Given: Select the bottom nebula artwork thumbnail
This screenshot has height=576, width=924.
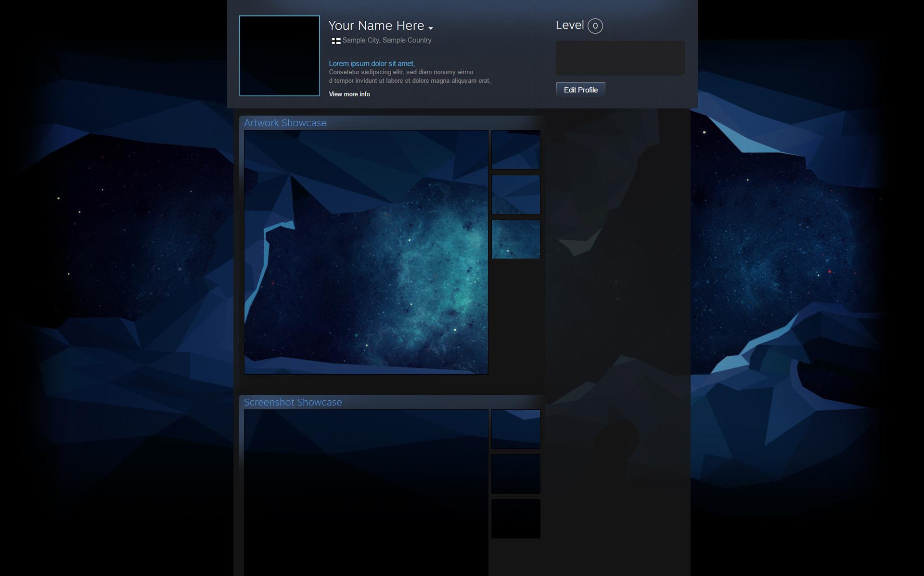Looking at the screenshot, I should click(515, 239).
